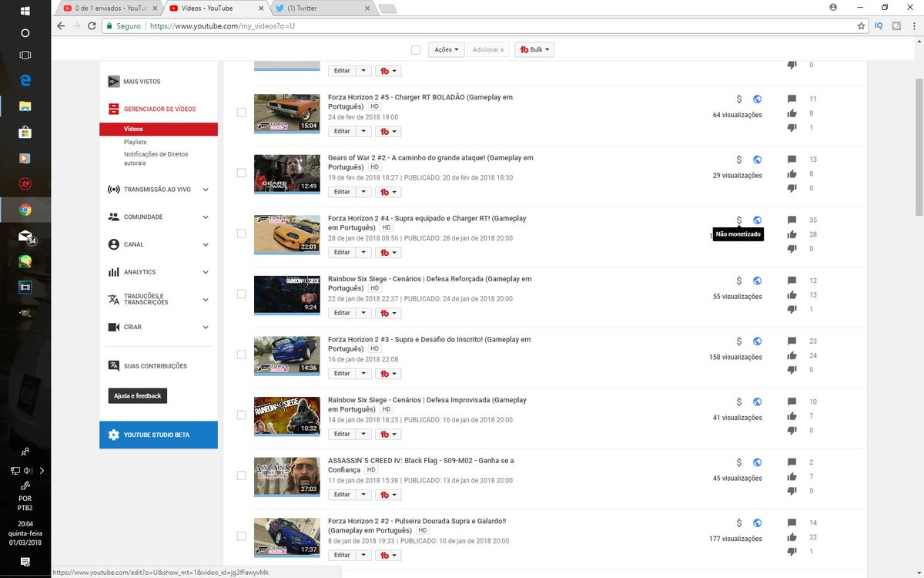Image resolution: width=924 pixels, height=578 pixels.
Task: Click the browser reload button
Action: 92,25
